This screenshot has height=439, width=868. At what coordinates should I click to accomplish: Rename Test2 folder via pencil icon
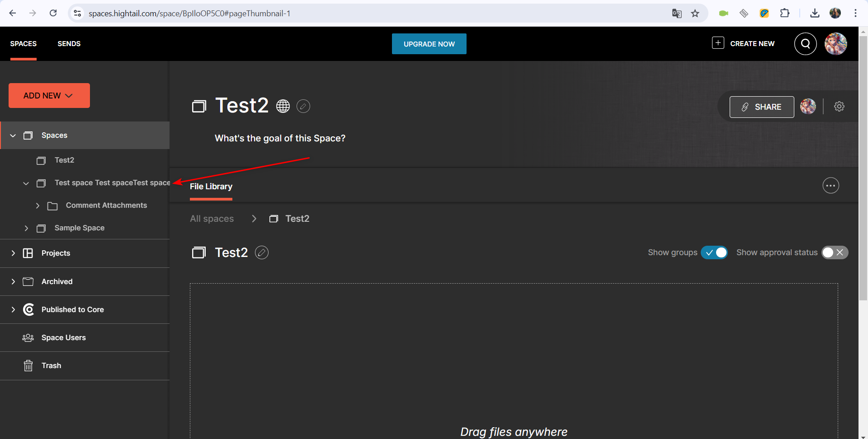click(262, 252)
